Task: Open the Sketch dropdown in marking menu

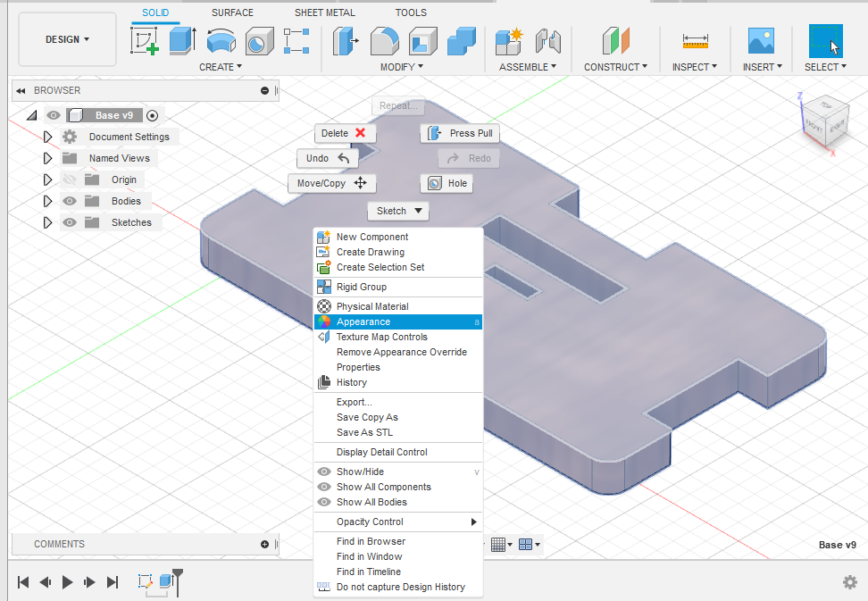Action: click(x=398, y=211)
